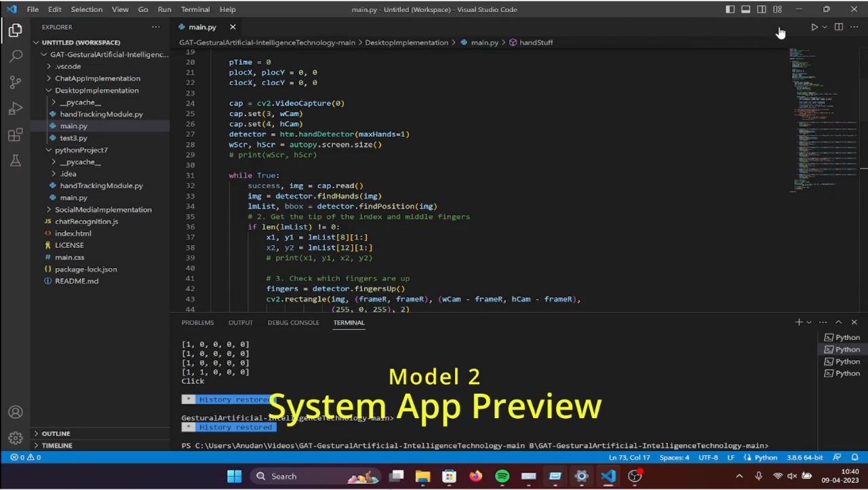Maximize the panel size with the up chevron
The height and width of the screenshot is (490, 868).
(839, 322)
